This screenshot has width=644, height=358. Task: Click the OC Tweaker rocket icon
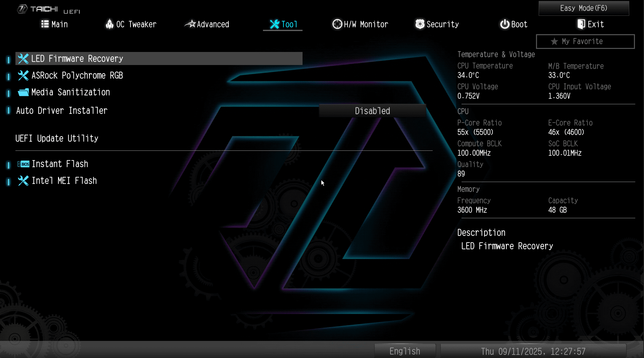[x=109, y=24]
